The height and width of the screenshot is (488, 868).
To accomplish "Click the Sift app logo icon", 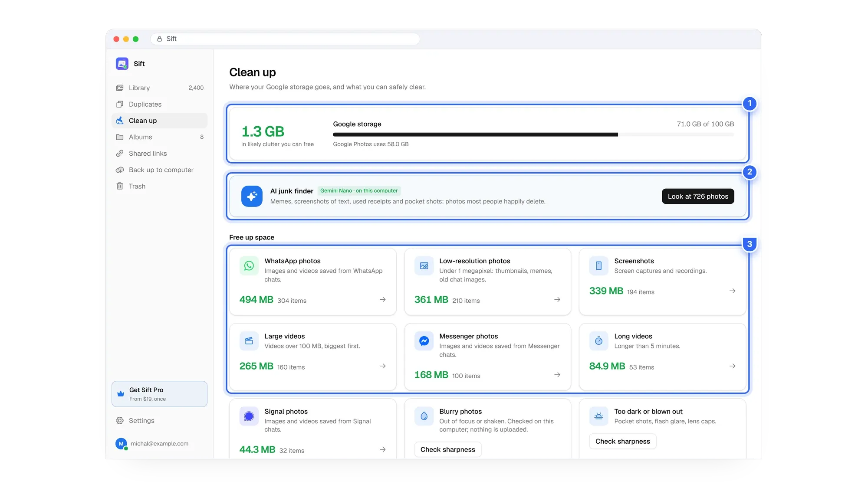I will (x=122, y=64).
